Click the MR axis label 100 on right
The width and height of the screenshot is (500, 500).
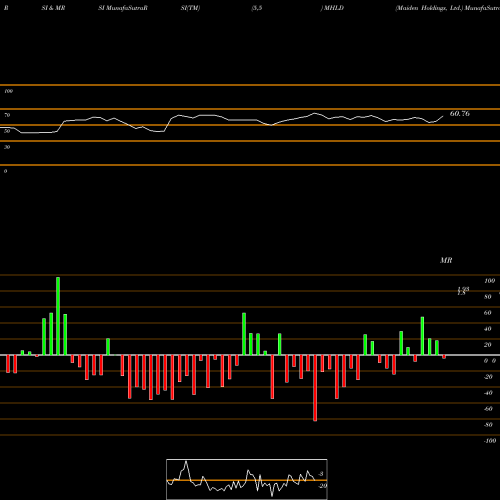click(489, 281)
